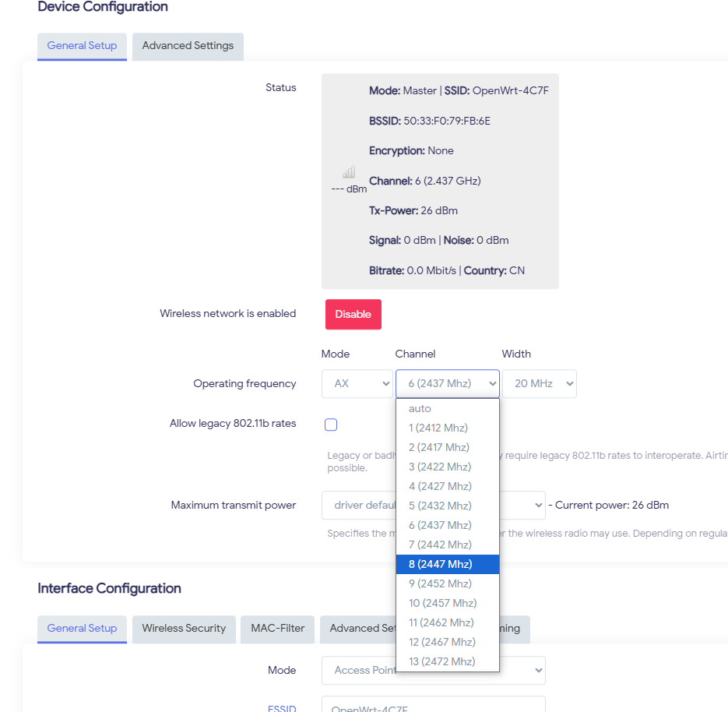Switch to Device Configuration General Setup tab
Image resolution: width=728 pixels, height=712 pixels.
[83, 46]
